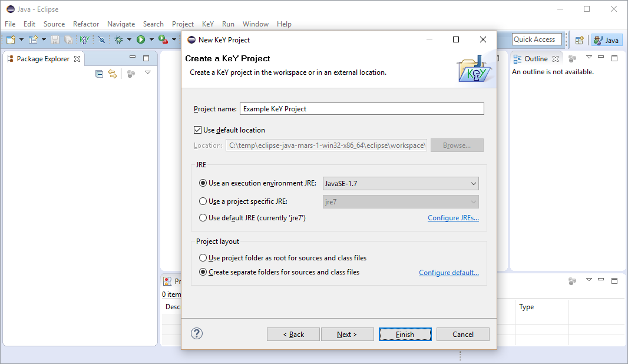
Task: Close the Outline view tab
Action: pos(556,59)
